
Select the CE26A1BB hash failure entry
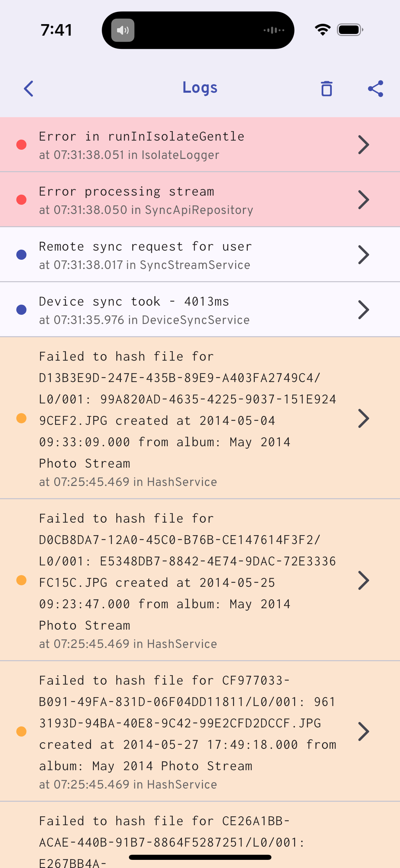point(170,832)
